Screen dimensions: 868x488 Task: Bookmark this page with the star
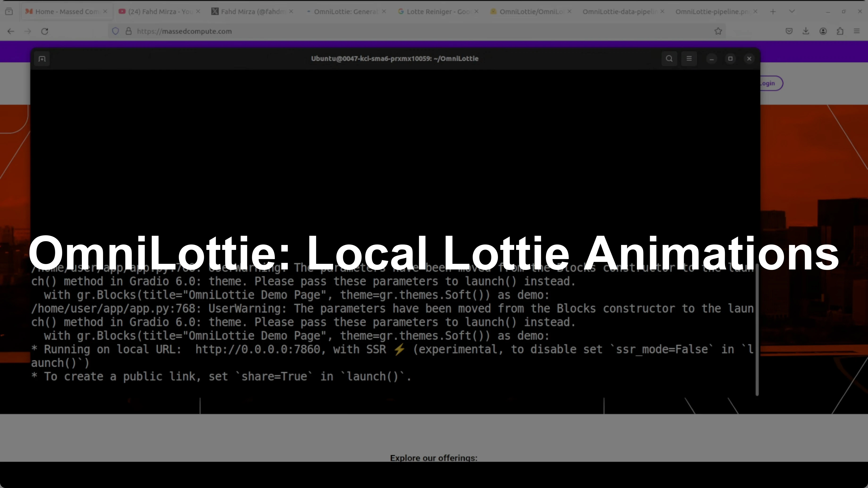tap(718, 31)
